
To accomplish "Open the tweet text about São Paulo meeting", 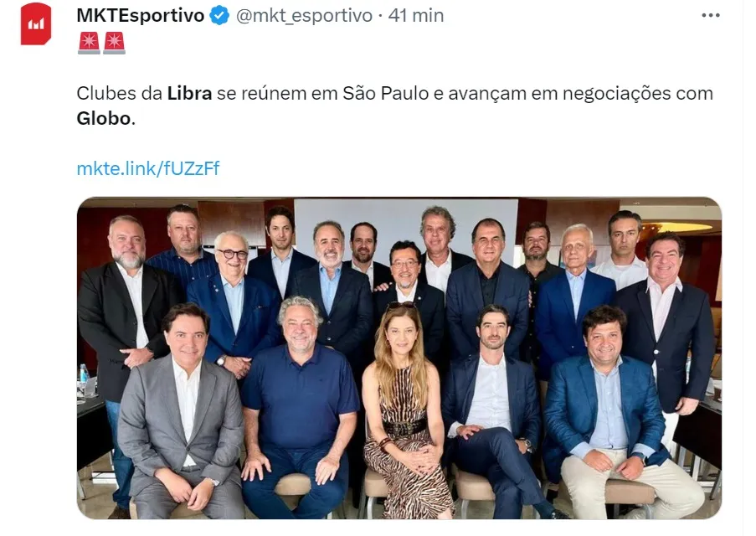I will 394,106.
